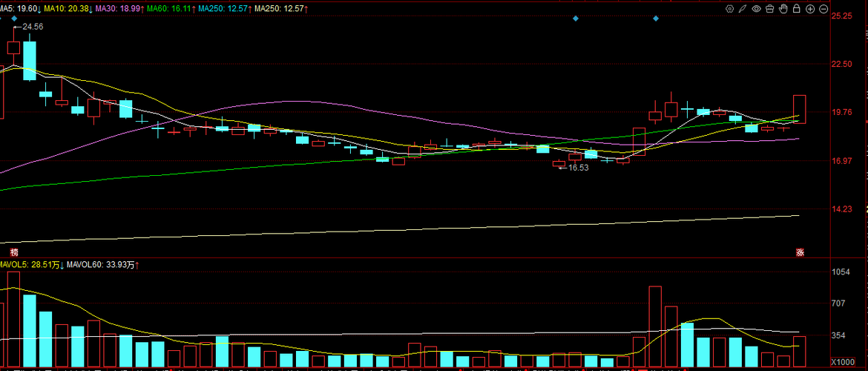Click the 25.25 price axis label
The height and width of the screenshot is (371, 868).
(841, 16)
